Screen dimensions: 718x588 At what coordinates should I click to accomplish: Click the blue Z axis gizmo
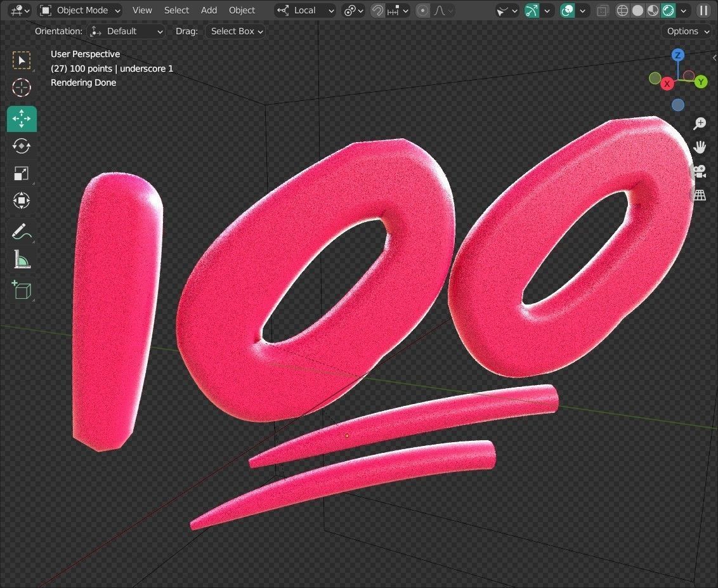[x=677, y=55]
